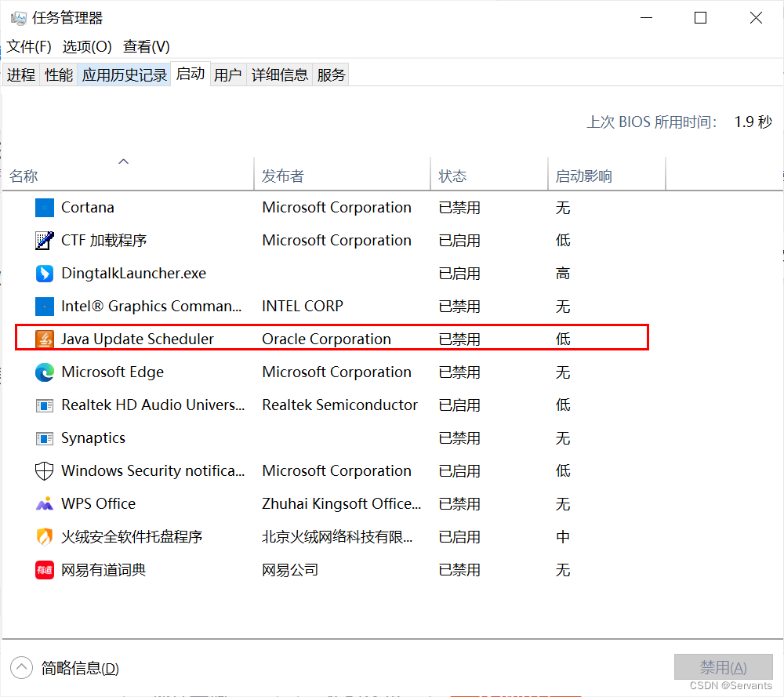Image resolution: width=784 pixels, height=697 pixels.
Task: Click the Synaptics row icon
Action: pyautogui.click(x=45, y=438)
